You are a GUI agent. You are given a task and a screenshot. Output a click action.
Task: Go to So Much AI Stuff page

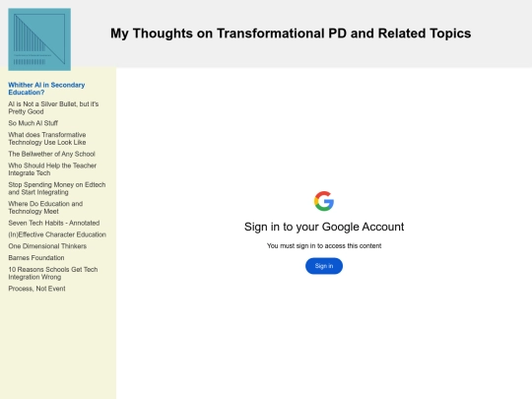click(x=33, y=123)
